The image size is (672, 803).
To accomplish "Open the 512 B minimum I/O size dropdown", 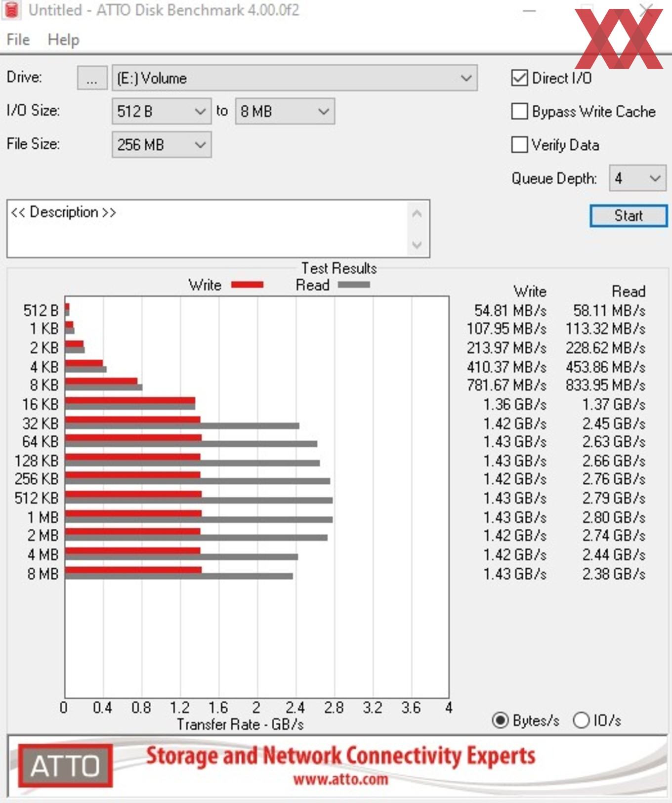I will [x=162, y=111].
